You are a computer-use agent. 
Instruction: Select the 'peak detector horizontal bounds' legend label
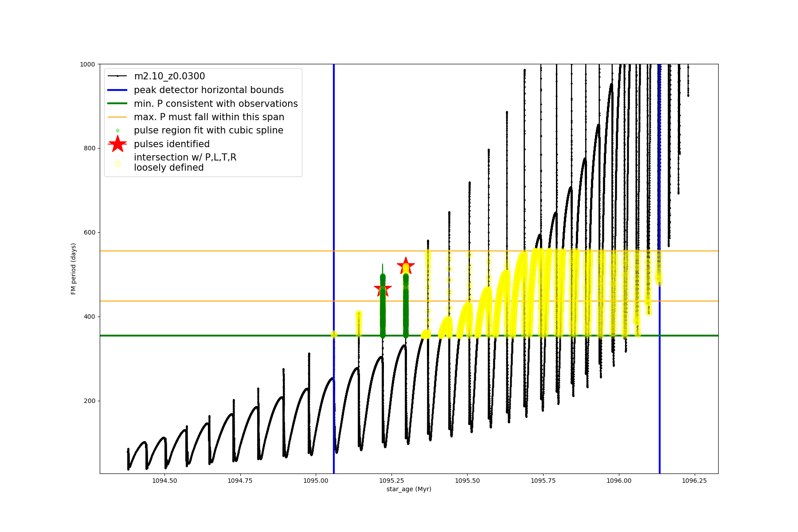tap(208, 90)
